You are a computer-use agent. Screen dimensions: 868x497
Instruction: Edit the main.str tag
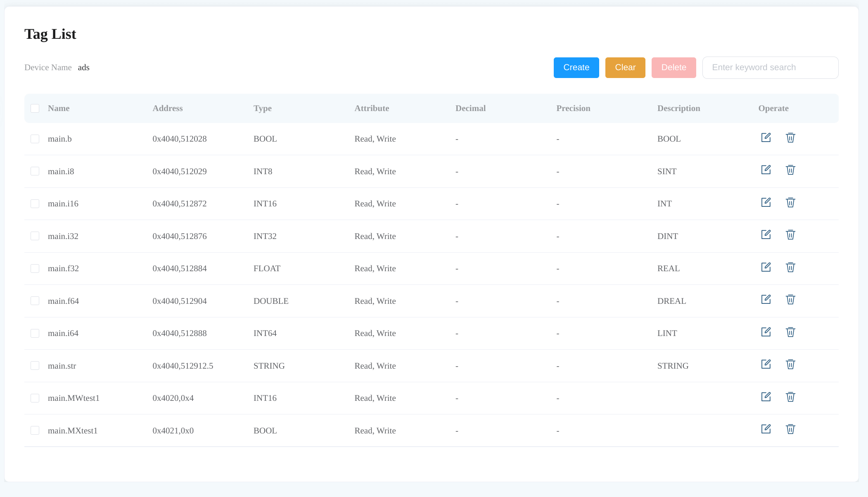tap(766, 364)
